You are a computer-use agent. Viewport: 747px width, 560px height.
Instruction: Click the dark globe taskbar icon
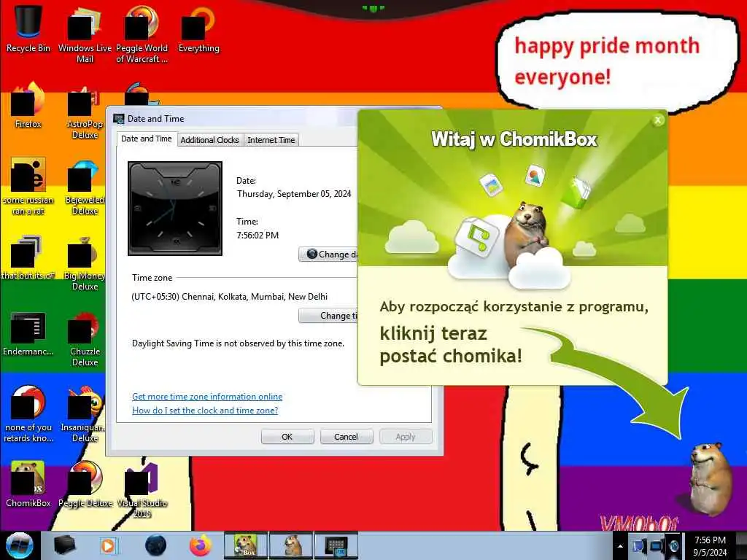tap(155, 545)
